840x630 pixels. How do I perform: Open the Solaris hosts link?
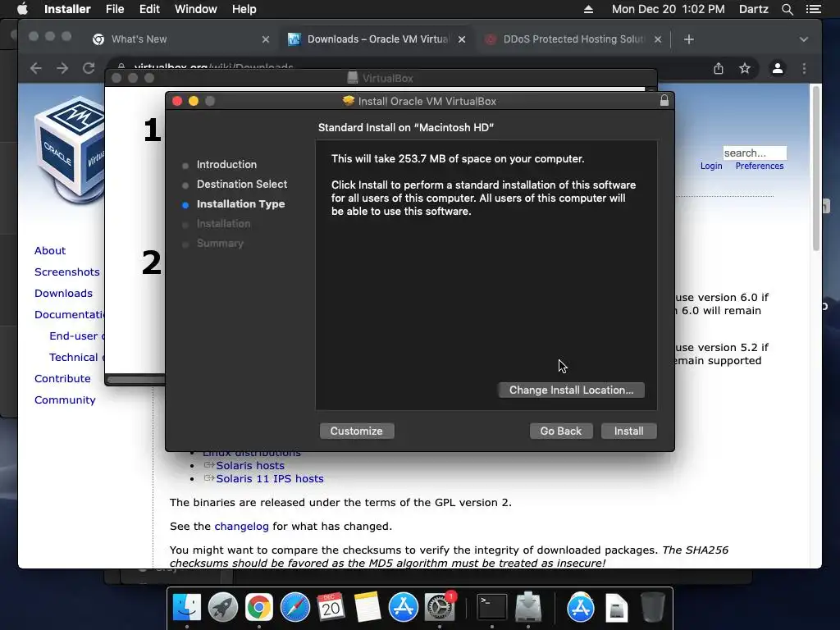tap(250, 466)
